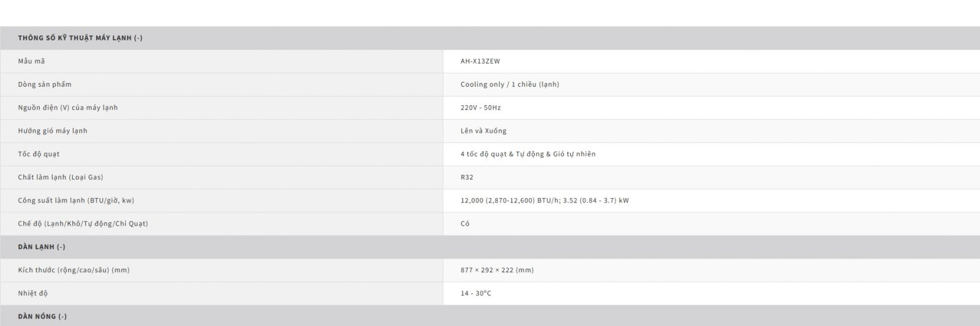Collapse the Dàn nóng (-) section header
The image size is (980, 326).
click(42, 317)
